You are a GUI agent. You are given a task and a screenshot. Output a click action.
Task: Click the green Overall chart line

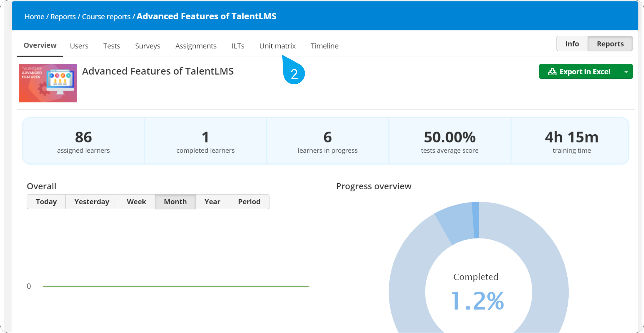176,286
